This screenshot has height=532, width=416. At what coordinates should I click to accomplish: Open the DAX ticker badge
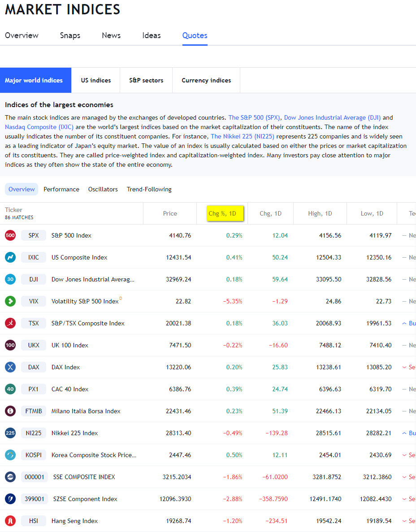34,367
